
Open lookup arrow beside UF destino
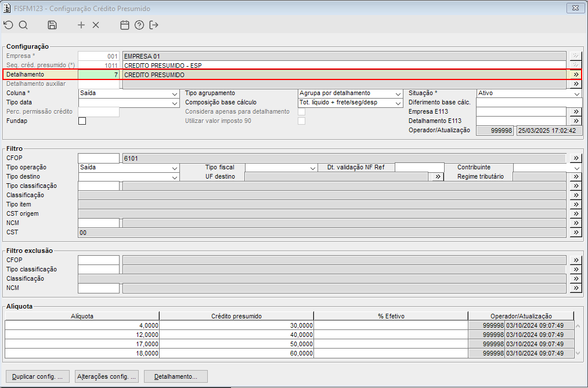click(x=437, y=176)
